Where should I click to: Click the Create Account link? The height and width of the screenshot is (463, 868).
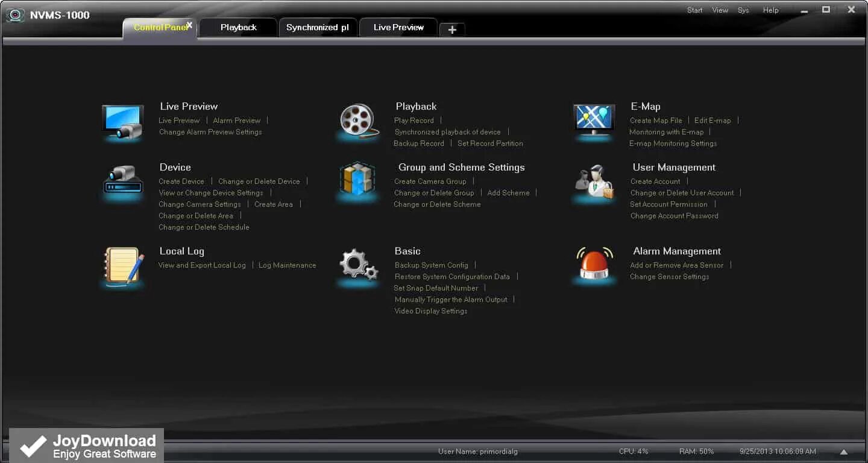pyautogui.click(x=655, y=181)
